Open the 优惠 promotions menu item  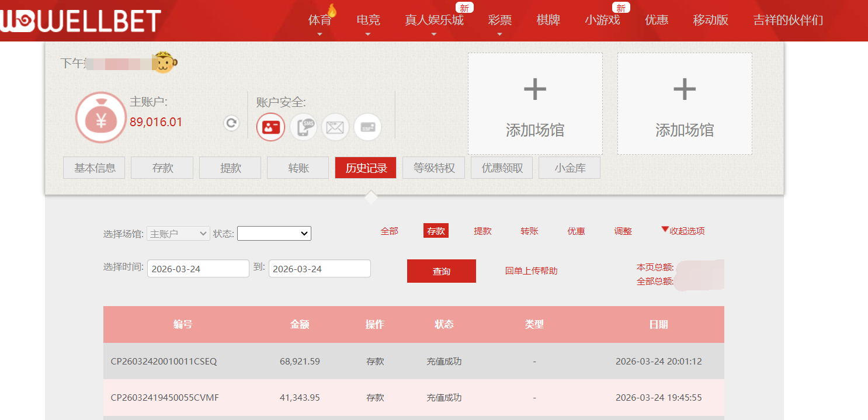coord(656,20)
